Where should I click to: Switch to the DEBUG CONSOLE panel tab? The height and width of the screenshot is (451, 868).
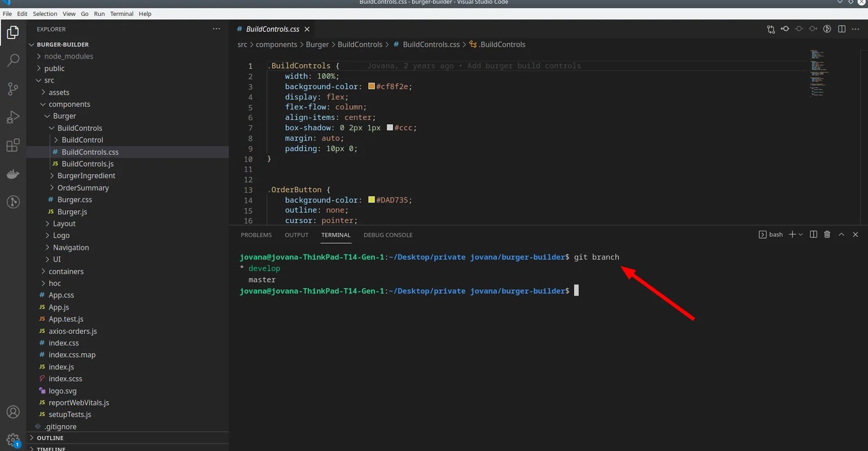point(388,235)
